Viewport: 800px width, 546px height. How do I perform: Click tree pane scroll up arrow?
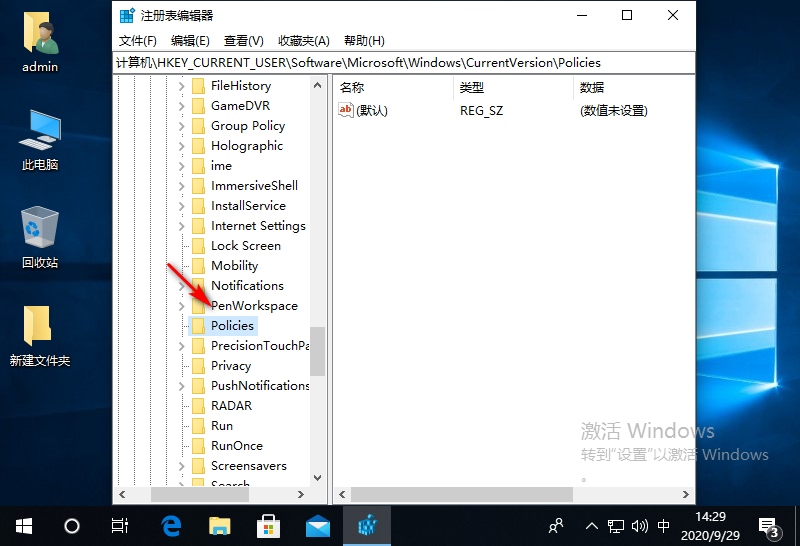(317, 85)
